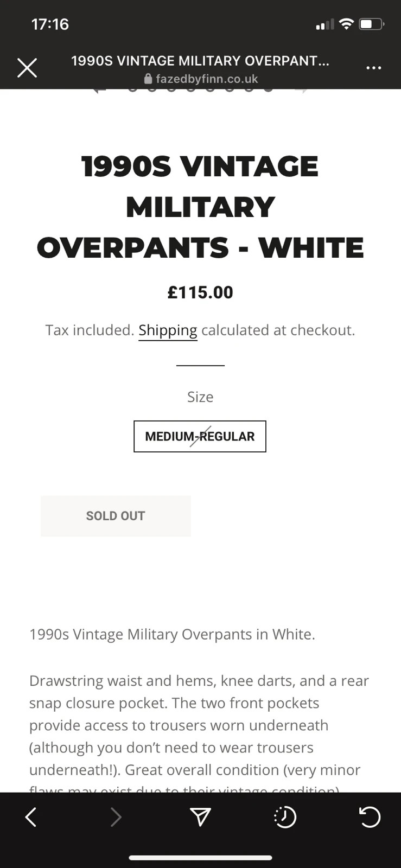Show next product image with right arrow
Image resolution: width=401 pixels, height=868 pixels.
(302, 90)
